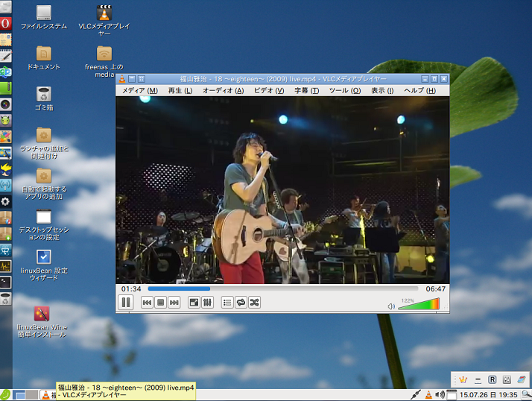Click the crown icon in floating tray
The width and height of the screenshot is (532, 401).
pos(463,380)
